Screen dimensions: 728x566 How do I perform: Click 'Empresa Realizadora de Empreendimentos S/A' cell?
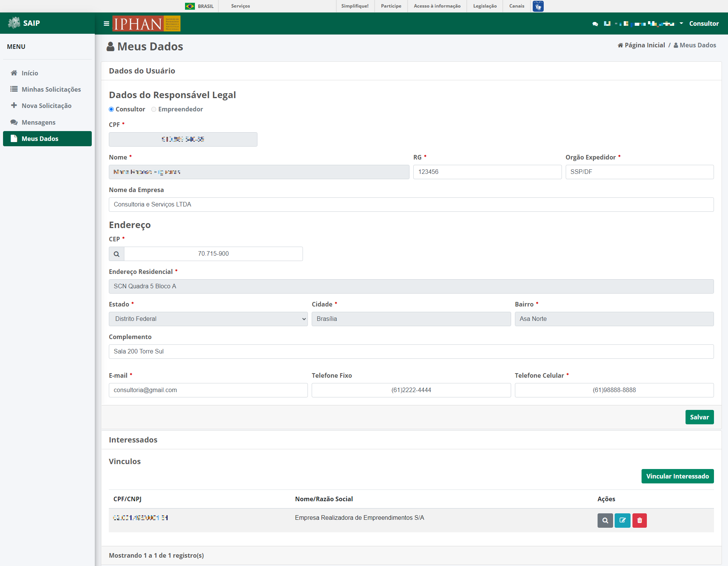click(x=359, y=518)
